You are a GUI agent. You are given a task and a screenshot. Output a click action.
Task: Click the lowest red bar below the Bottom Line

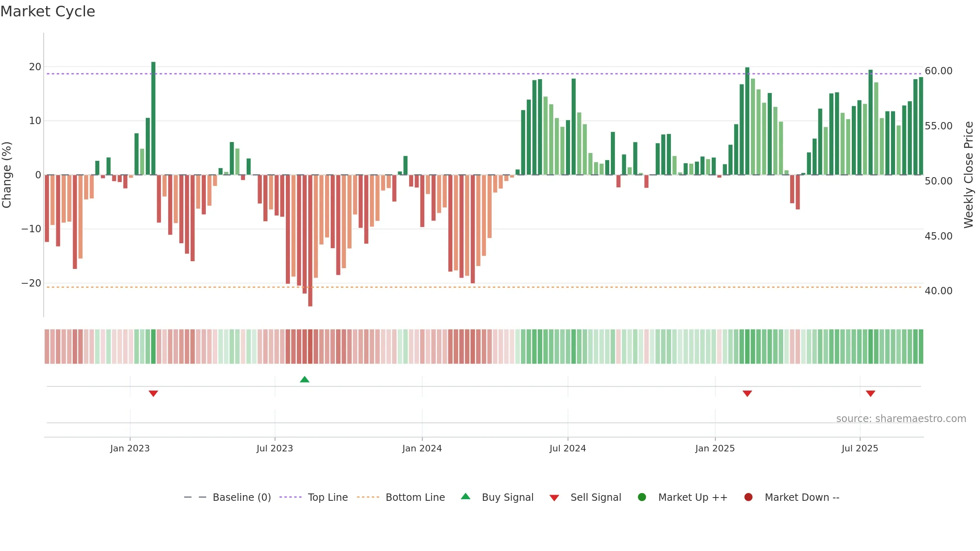point(310,240)
